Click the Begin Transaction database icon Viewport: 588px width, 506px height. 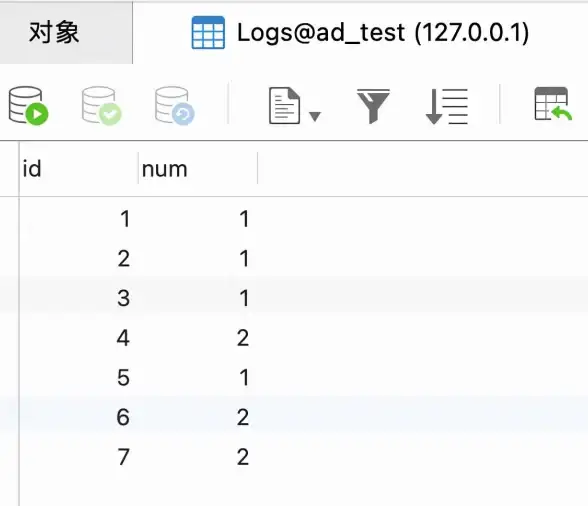(28, 106)
